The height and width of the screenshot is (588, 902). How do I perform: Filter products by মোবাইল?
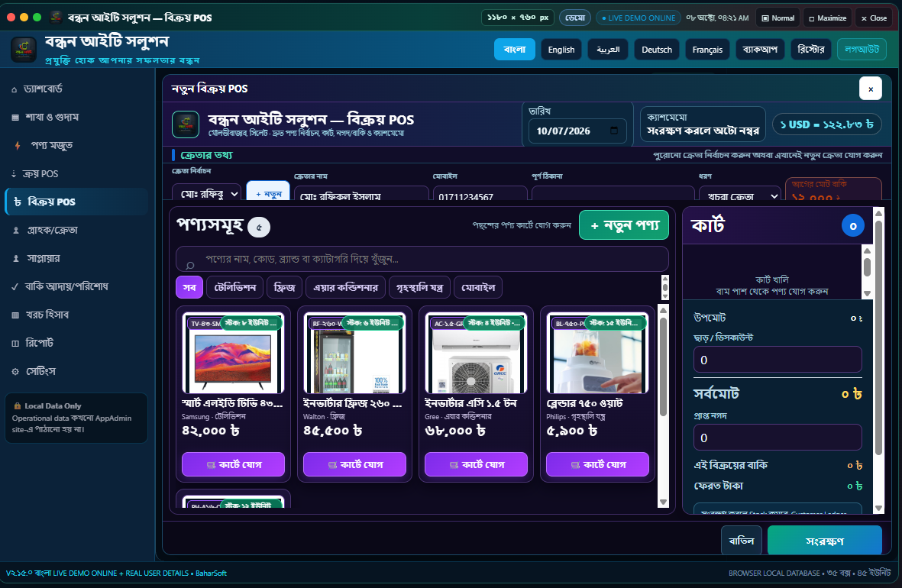[478, 287]
